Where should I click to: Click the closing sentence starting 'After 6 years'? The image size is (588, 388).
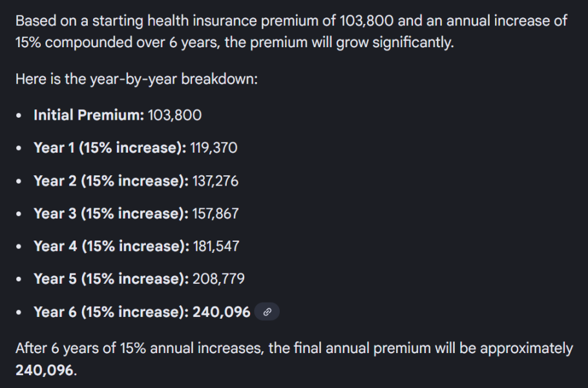[293, 349]
